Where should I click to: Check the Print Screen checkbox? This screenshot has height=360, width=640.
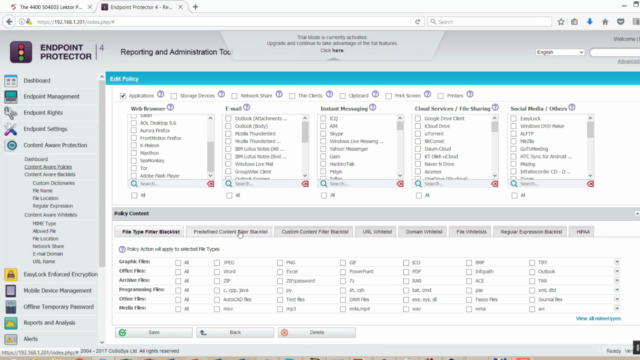[x=389, y=96]
